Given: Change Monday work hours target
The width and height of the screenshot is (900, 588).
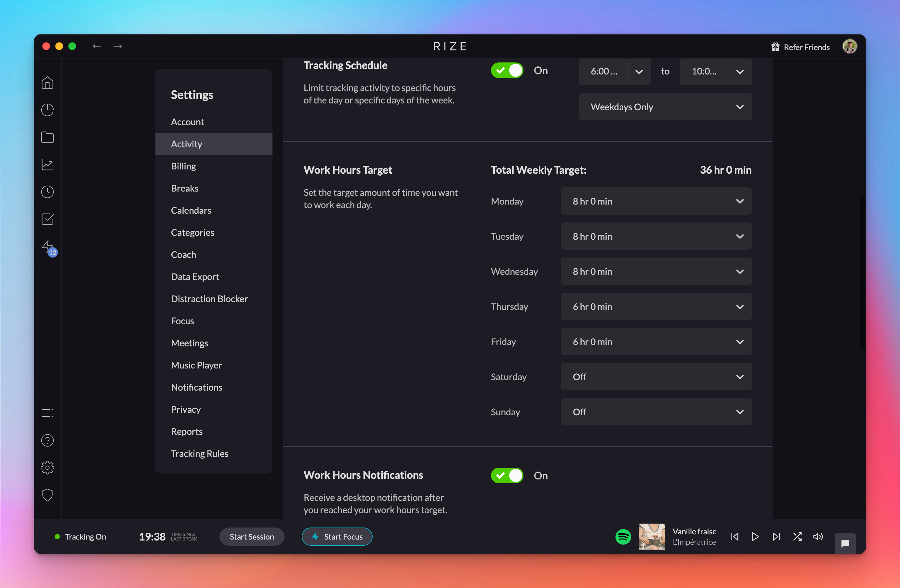Looking at the screenshot, I should tap(656, 201).
